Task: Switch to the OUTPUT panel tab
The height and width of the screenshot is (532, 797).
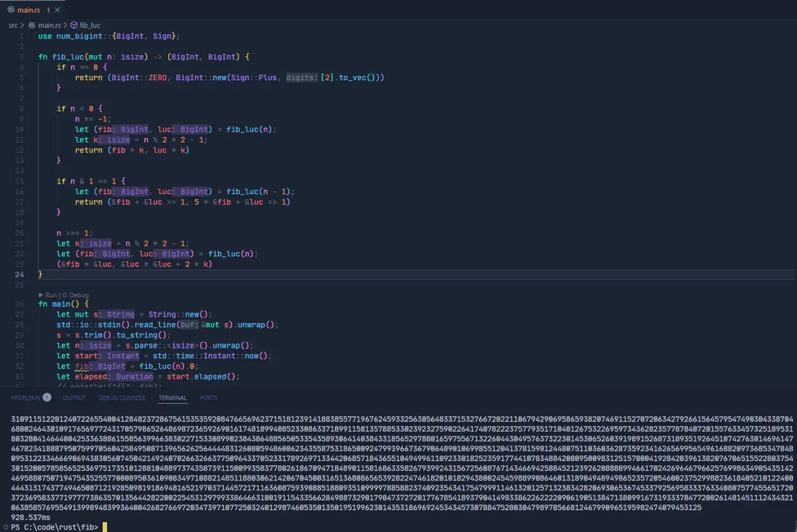Action: (x=74, y=398)
